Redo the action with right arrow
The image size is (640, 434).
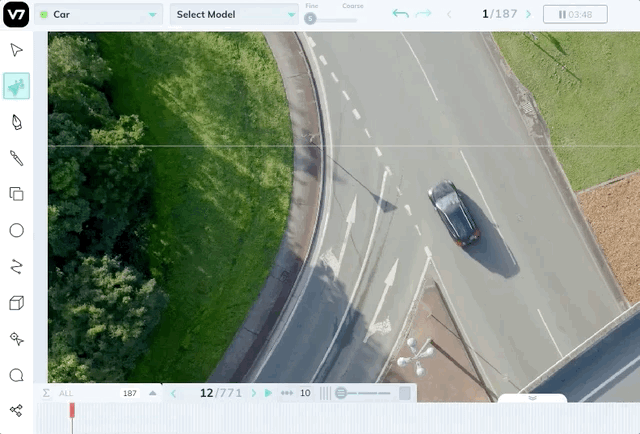[423, 14]
